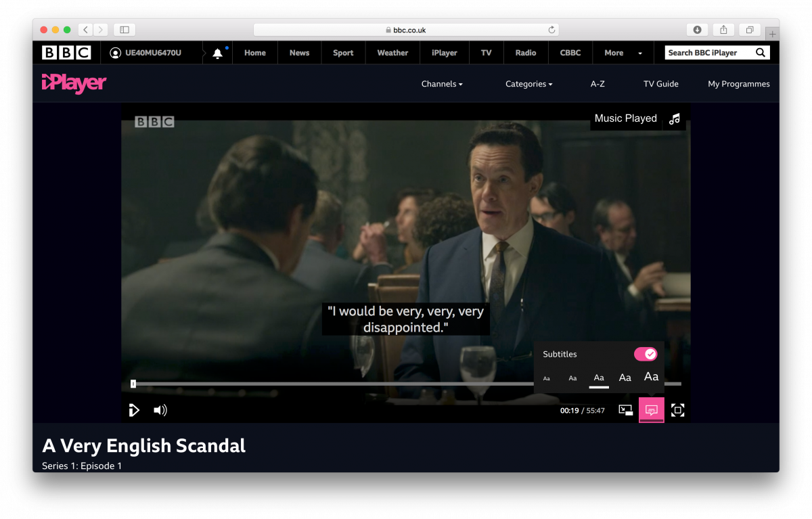Open the Sport menu item
The width and height of the screenshot is (812, 519).
click(343, 53)
